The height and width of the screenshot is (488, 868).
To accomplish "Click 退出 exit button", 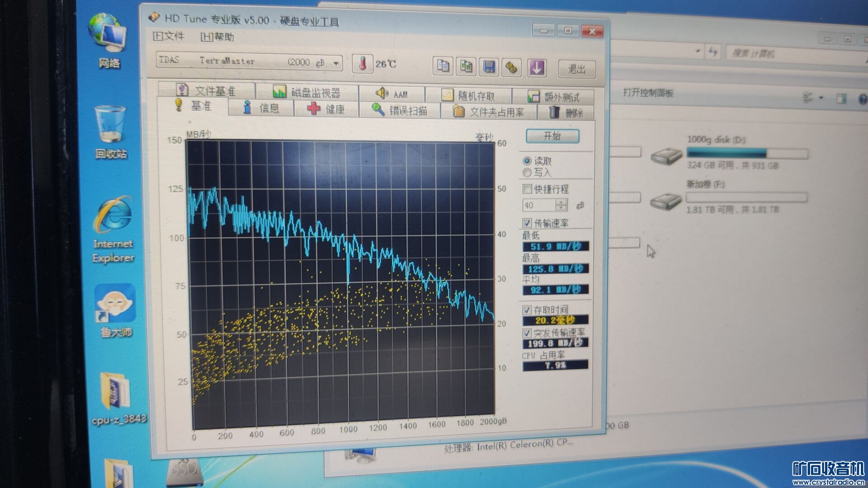I will 576,69.
